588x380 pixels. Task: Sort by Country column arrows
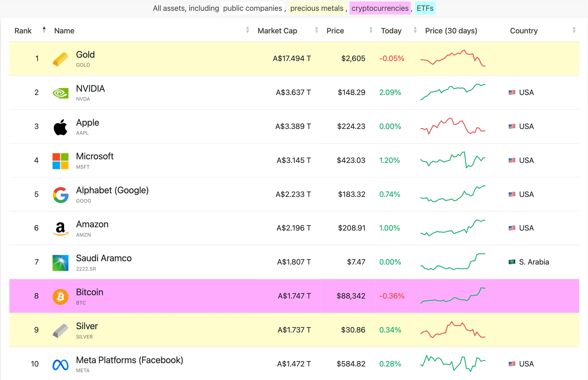[574, 30]
